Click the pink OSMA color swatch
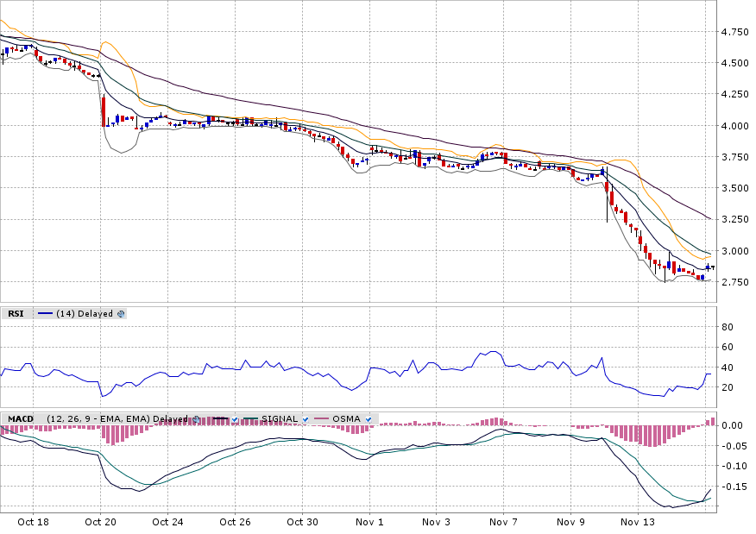Image resolution: width=756 pixels, height=534 pixels. (321, 419)
